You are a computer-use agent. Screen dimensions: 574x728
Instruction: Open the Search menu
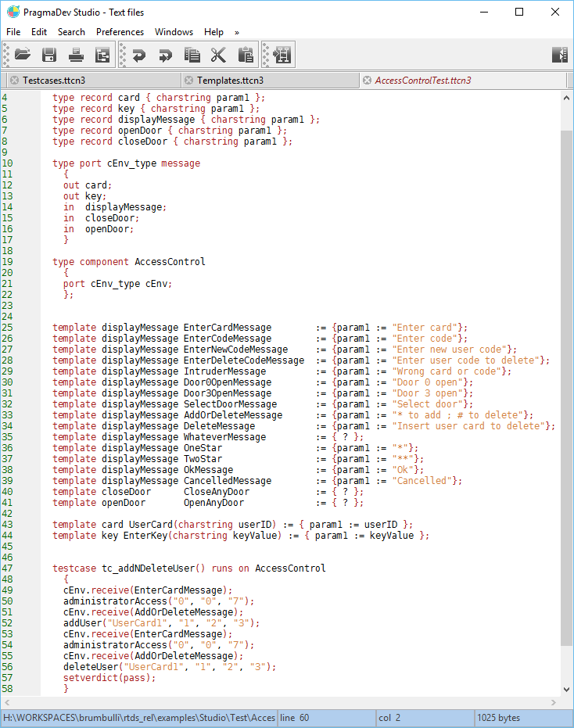(71, 32)
